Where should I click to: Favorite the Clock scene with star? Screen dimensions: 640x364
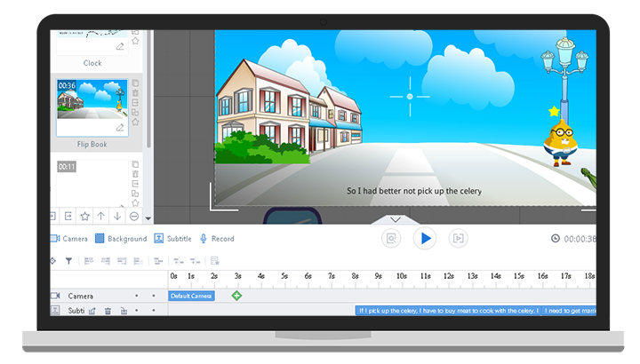point(135,41)
